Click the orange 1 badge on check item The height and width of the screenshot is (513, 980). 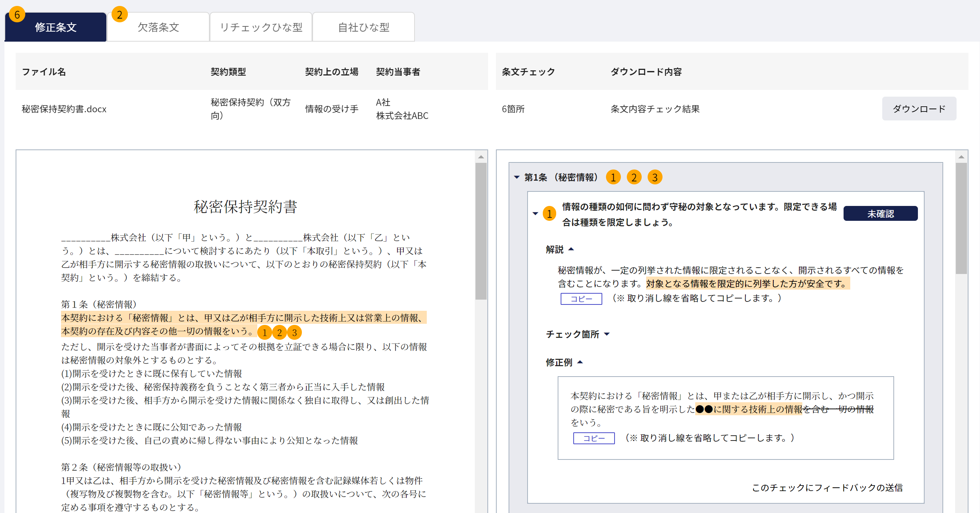[549, 214]
